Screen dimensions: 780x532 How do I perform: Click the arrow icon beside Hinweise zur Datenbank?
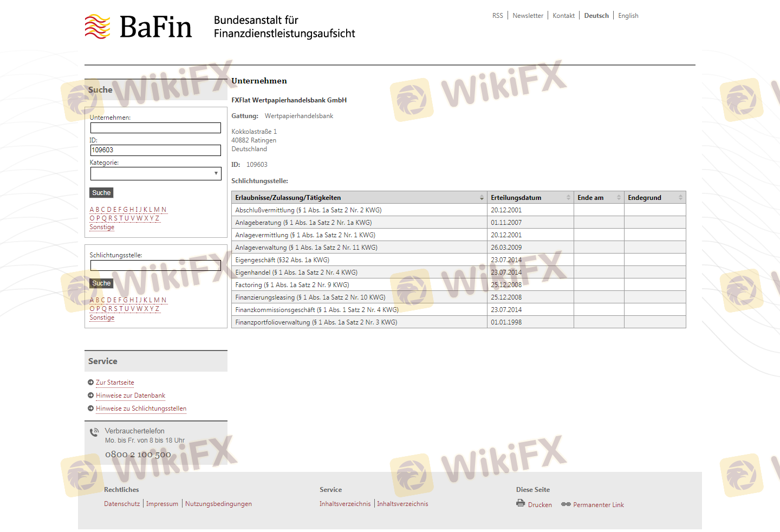tap(90, 395)
